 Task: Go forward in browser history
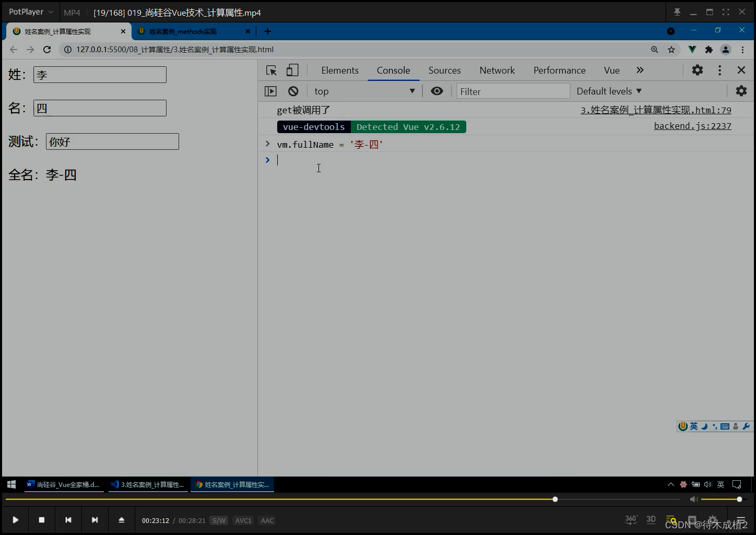pyautogui.click(x=30, y=50)
